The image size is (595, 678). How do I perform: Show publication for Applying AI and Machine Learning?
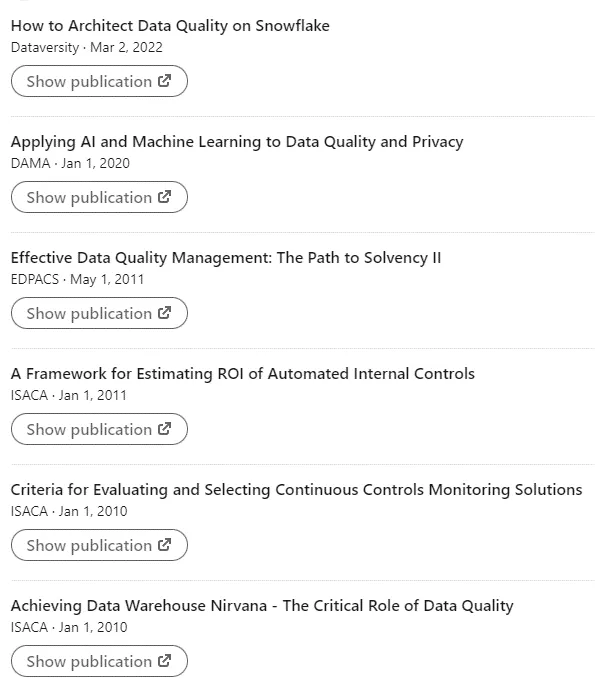[x=99, y=197]
